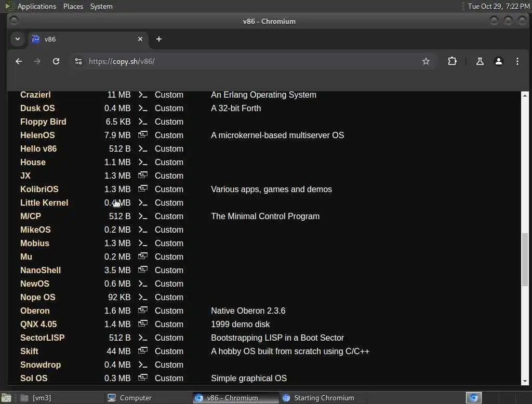The image size is (532, 404).
Task: Click the address bar URL copy.sh/v86
Action: (122, 61)
